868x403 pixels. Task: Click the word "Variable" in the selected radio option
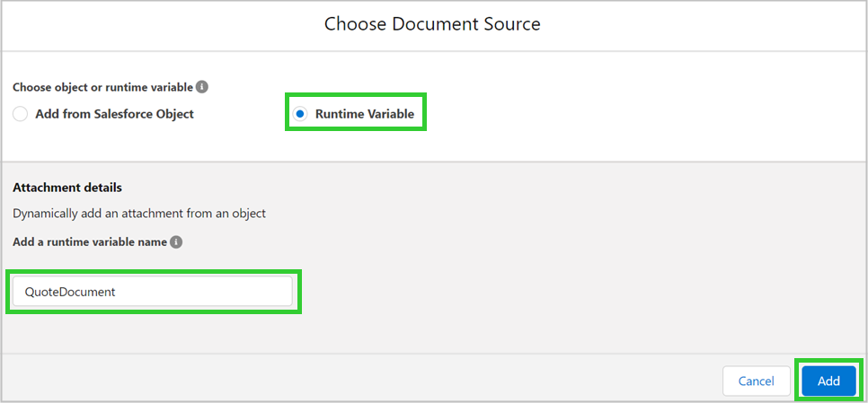388,114
